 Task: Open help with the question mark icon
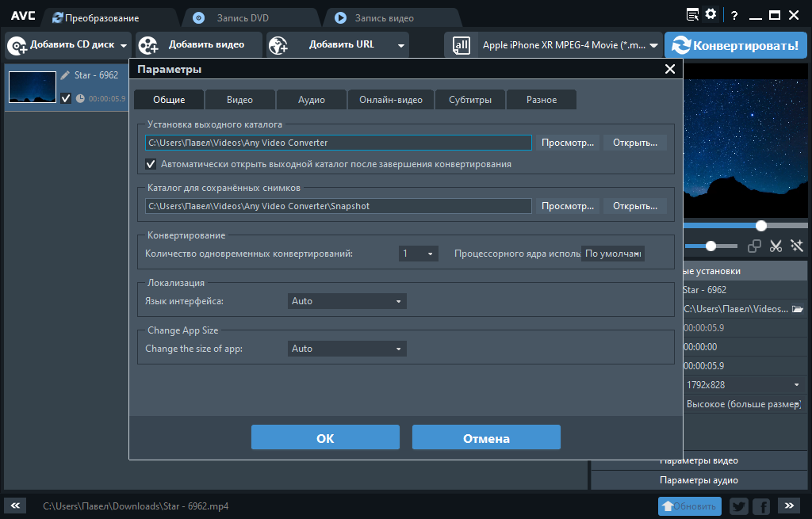tap(734, 16)
